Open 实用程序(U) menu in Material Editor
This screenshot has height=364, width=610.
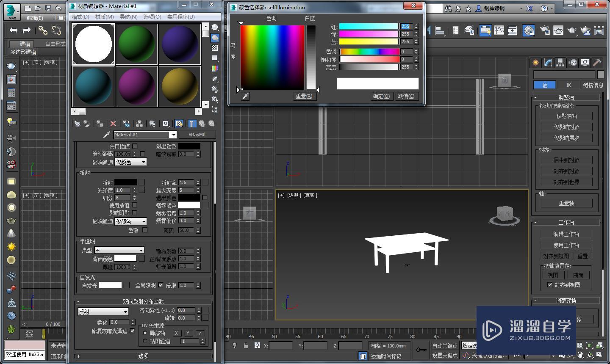pos(181,17)
